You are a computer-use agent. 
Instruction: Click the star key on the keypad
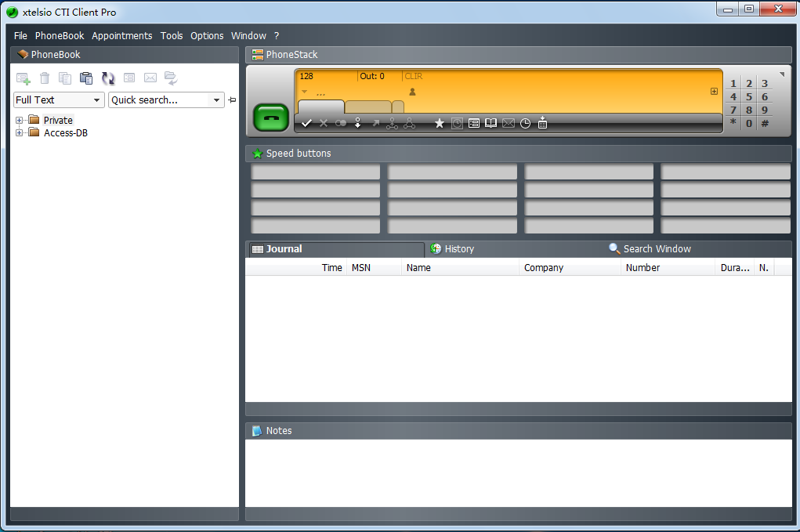(733, 122)
